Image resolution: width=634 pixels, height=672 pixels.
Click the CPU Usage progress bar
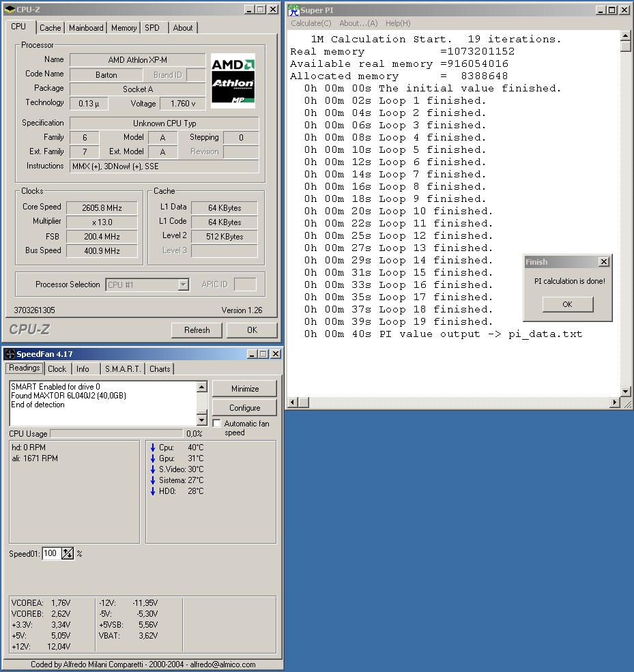pyautogui.click(x=117, y=434)
